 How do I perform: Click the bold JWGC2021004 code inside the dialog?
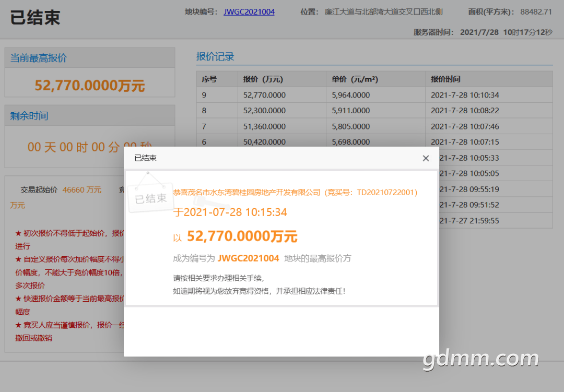point(248,258)
